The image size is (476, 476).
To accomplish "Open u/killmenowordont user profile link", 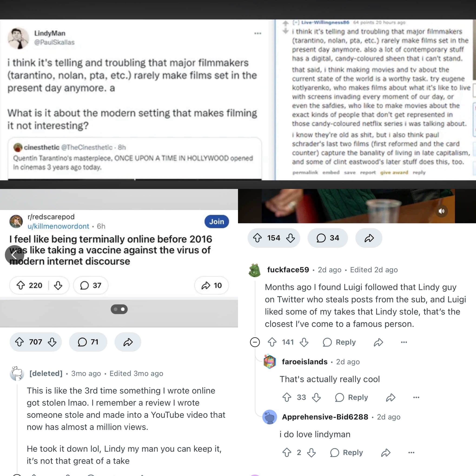I will [58, 226].
